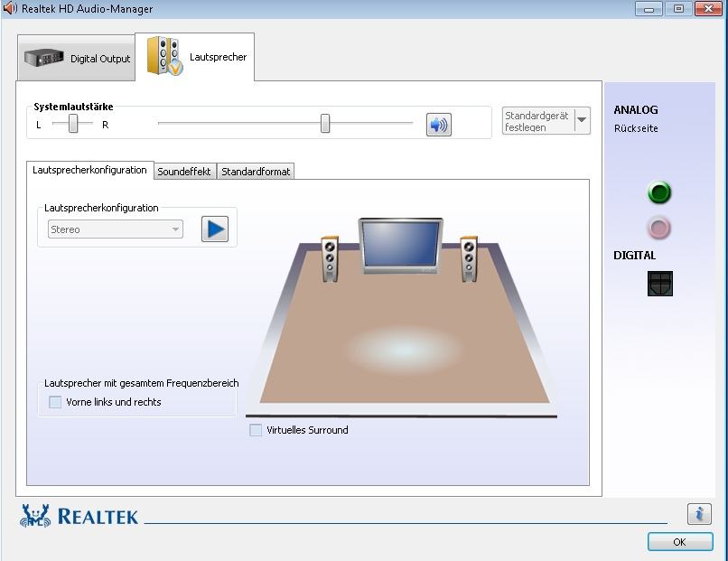Click the right speaker in the room view
Viewport: 728px width, 561px height.
click(x=469, y=258)
